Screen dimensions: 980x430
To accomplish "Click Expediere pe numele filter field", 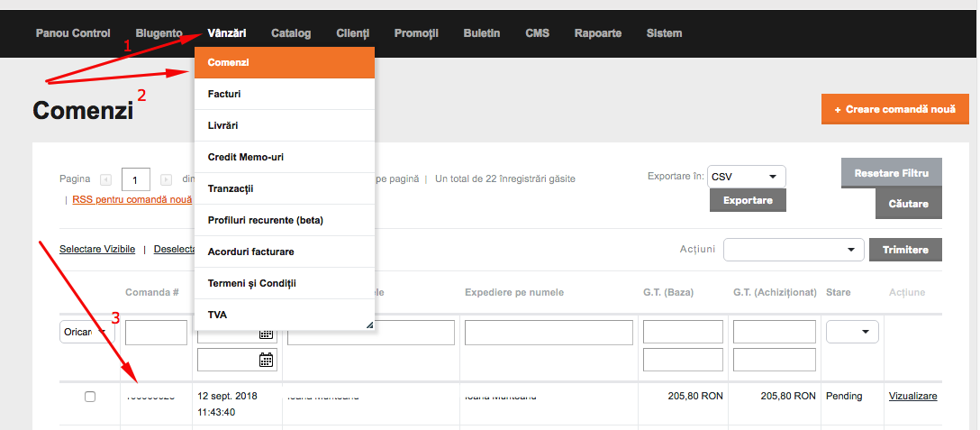I will pyautogui.click(x=549, y=333).
